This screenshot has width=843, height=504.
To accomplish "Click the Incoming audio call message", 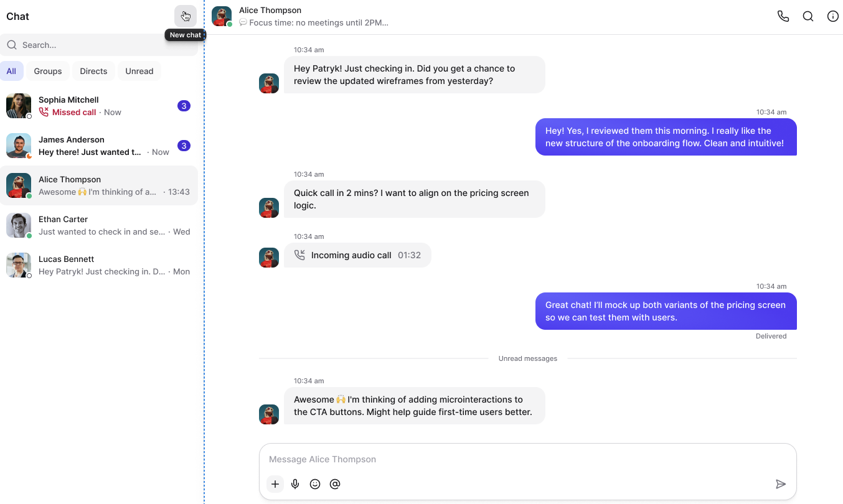I will click(357, 255).
